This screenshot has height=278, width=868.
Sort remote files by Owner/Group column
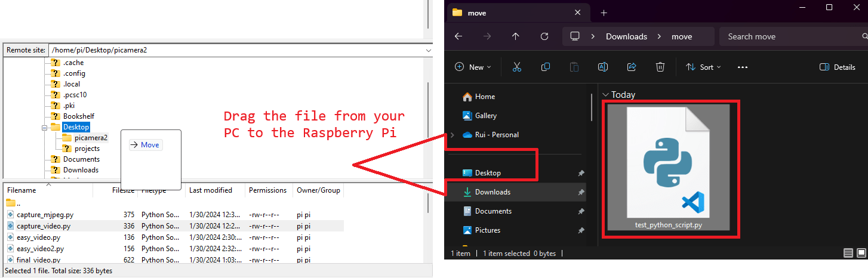318,190
